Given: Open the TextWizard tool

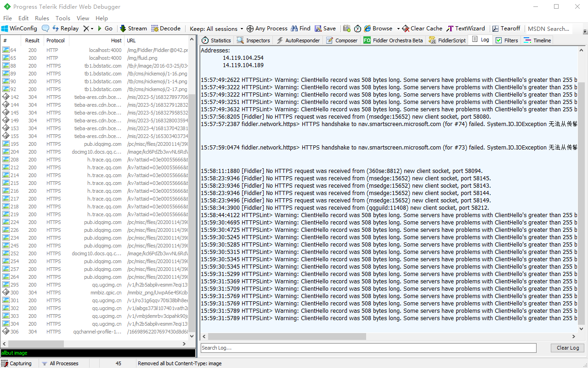Looking at the screenshot, I should [x=466, y=29].
